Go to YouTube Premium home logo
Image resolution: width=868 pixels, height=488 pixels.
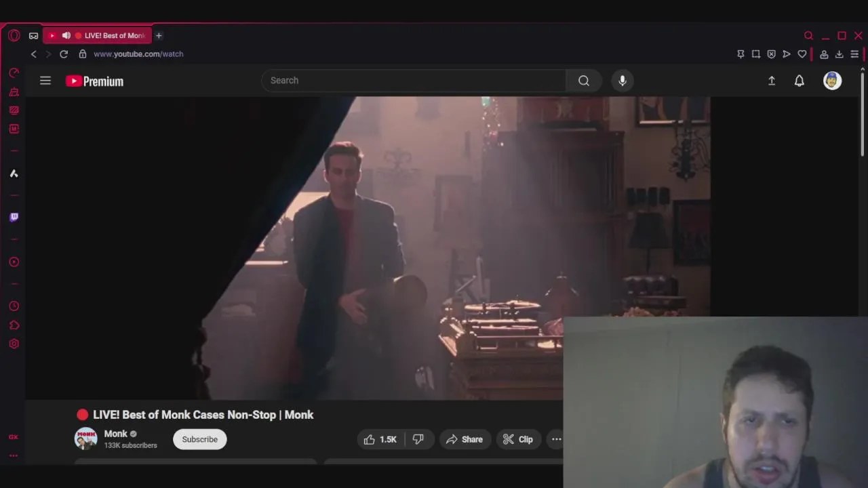94,81
